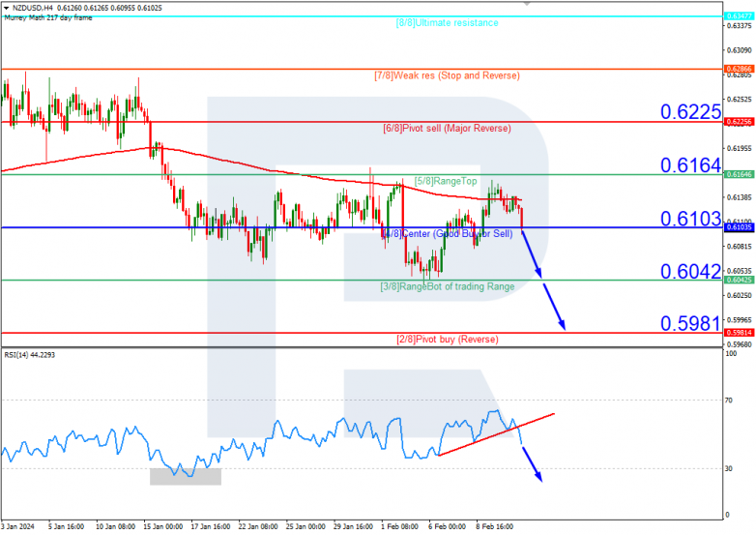
Task: Click the 29 Jan 16:00 time axis label
Action: [x=354, y=527]
